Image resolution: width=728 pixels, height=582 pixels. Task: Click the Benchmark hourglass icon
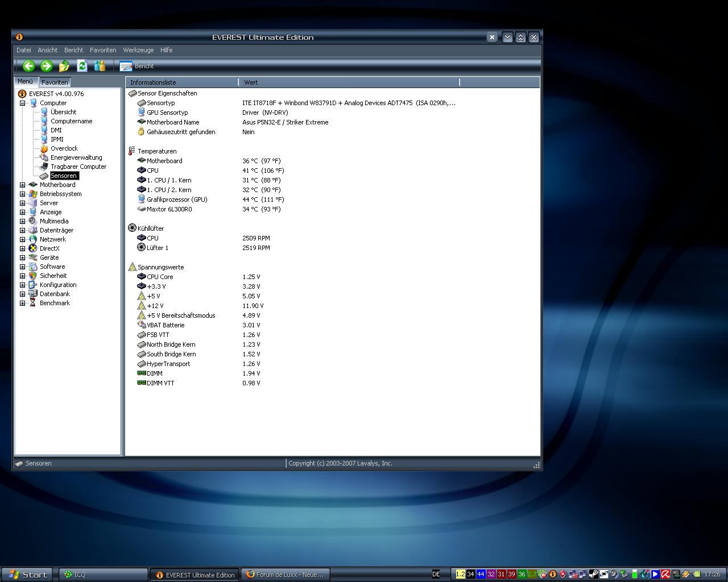(33, 303)
